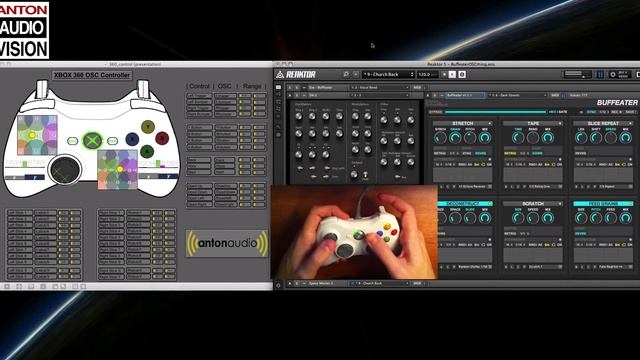Click the Buffeater SAVE button

click(630, 112)
